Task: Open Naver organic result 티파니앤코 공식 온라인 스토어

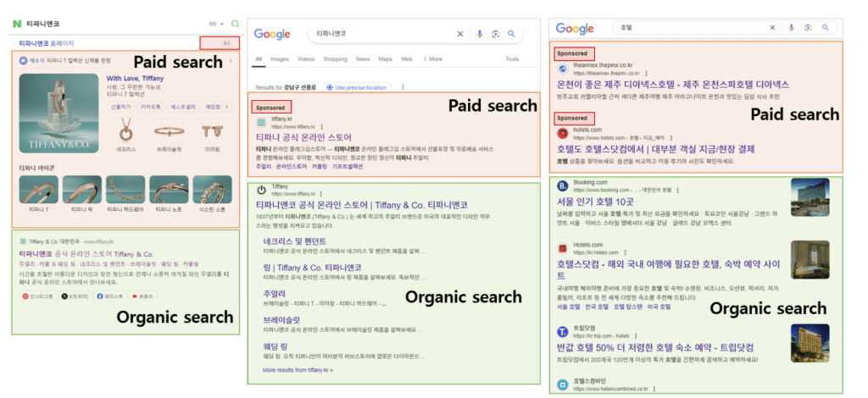Action: tap(86, 254)
